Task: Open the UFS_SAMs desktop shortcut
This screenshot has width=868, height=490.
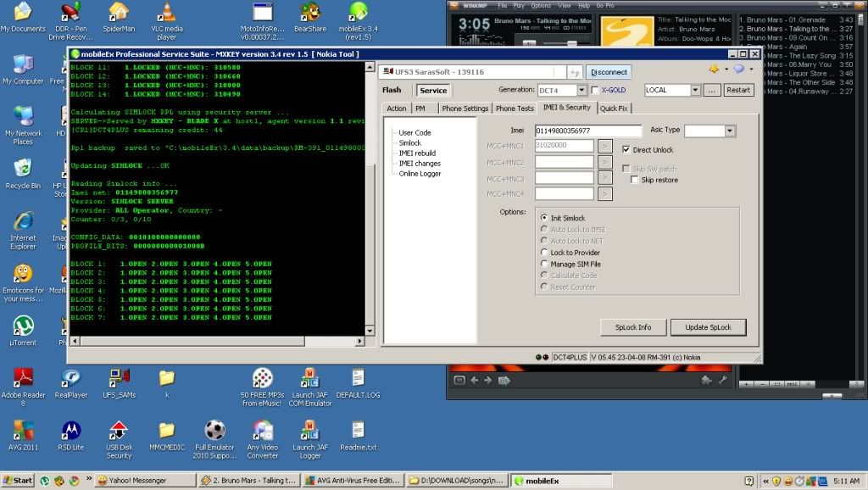Action: coord(119,383)
